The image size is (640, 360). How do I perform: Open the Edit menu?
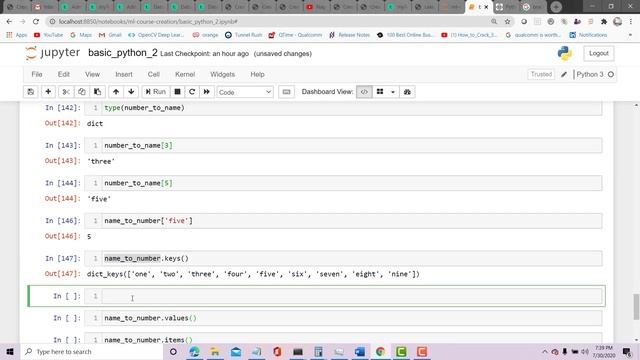point(64,74)
